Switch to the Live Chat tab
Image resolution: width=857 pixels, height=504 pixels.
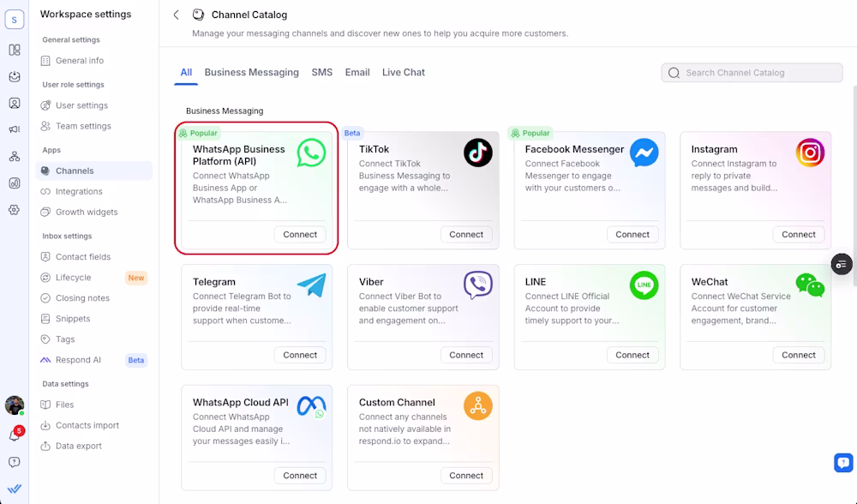pyautogui.click(x=404, y=72)
